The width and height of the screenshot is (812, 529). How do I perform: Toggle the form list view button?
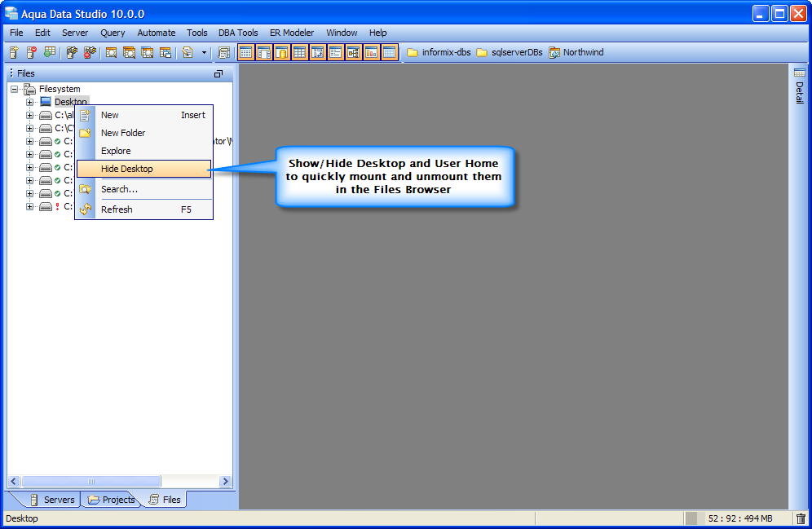336,52
